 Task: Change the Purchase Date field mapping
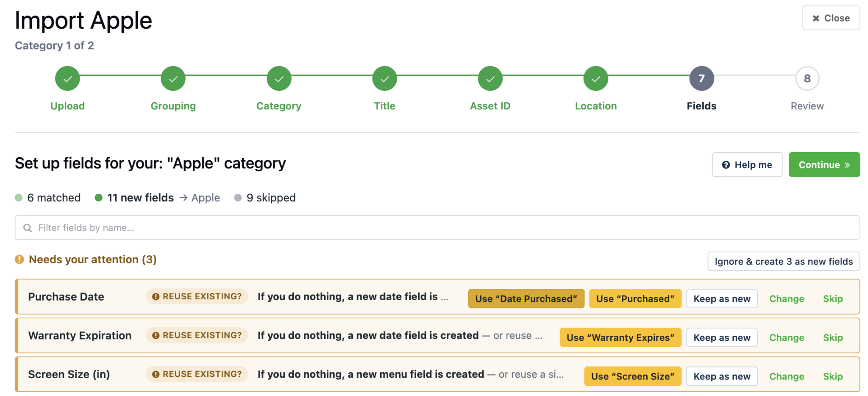click(x=787, y=298)
